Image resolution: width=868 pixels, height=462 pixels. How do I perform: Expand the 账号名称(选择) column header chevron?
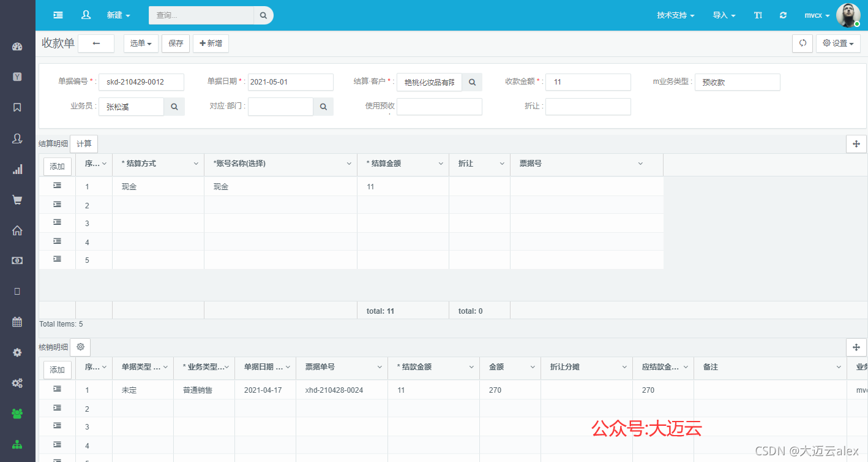[349, 164]
